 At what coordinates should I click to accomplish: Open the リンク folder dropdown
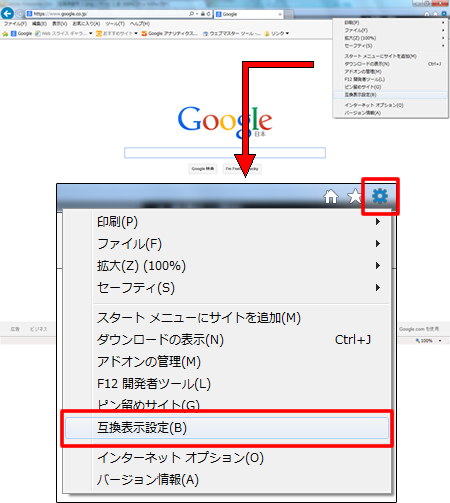click(x=277, y=34)
